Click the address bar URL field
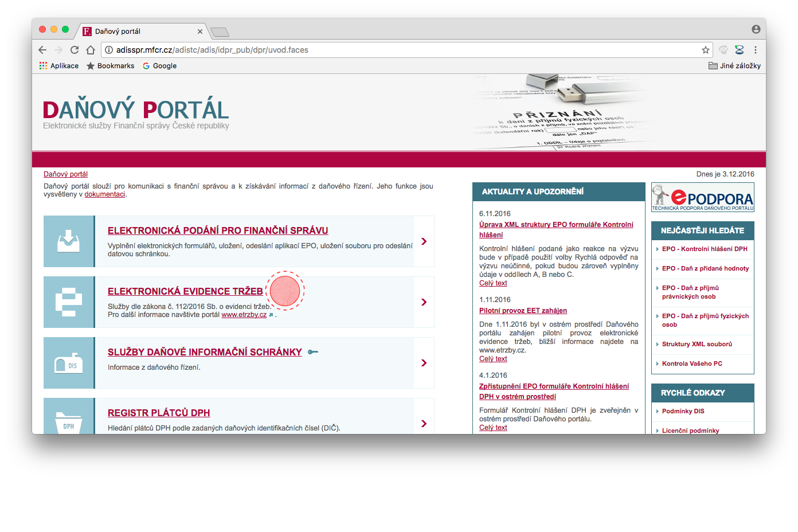This screenshot has height=532, width=798. point(401,50)
